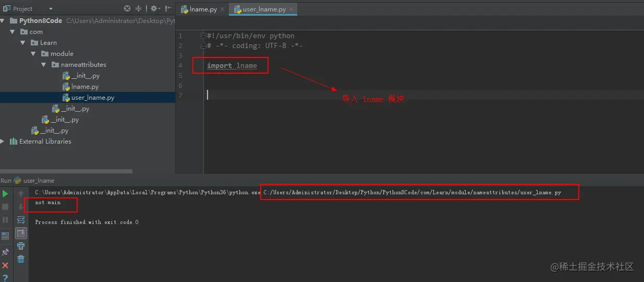Screen dimensions: 644x282
Task: Select user_lname.py in the project tree
Action: [93, 98]
